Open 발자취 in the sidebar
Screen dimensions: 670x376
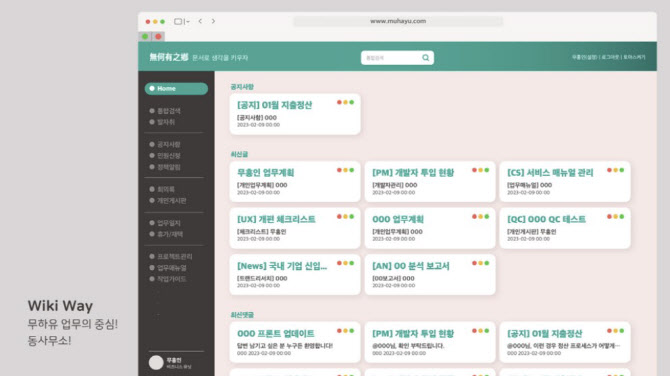click(x=166, y=122)
